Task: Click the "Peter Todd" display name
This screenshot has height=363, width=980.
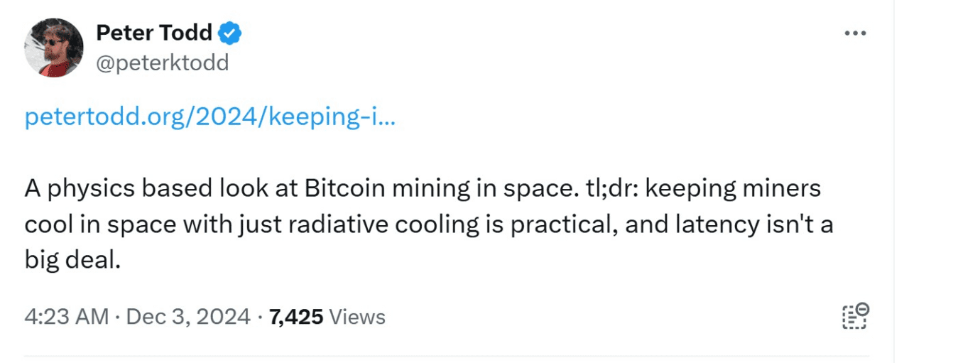Action: point(153,33)
